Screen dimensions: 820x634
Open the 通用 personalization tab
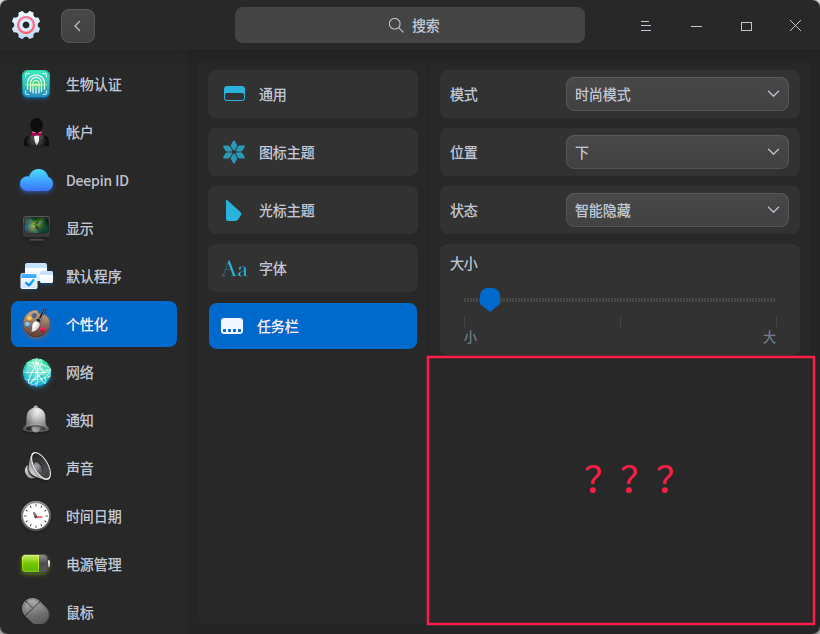coord(313,94)
